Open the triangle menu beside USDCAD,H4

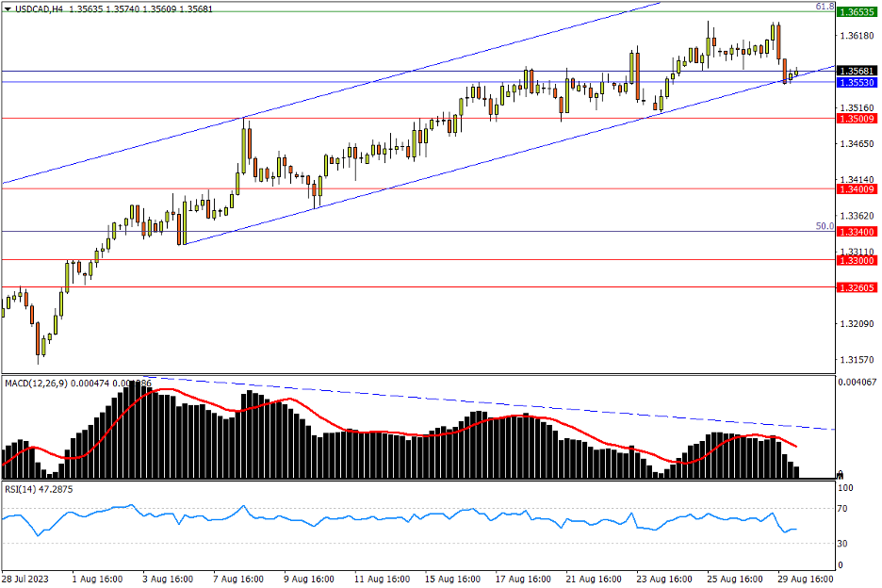(8, 8)
